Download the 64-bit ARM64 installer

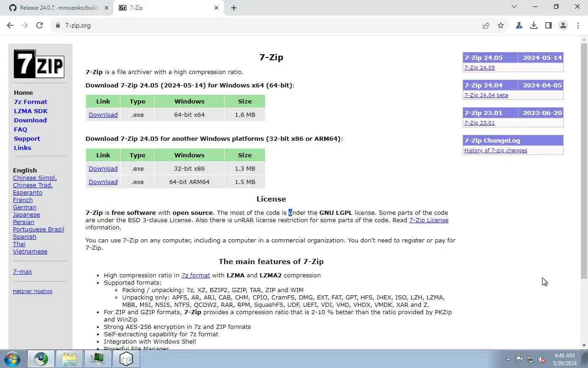[103, 182]
